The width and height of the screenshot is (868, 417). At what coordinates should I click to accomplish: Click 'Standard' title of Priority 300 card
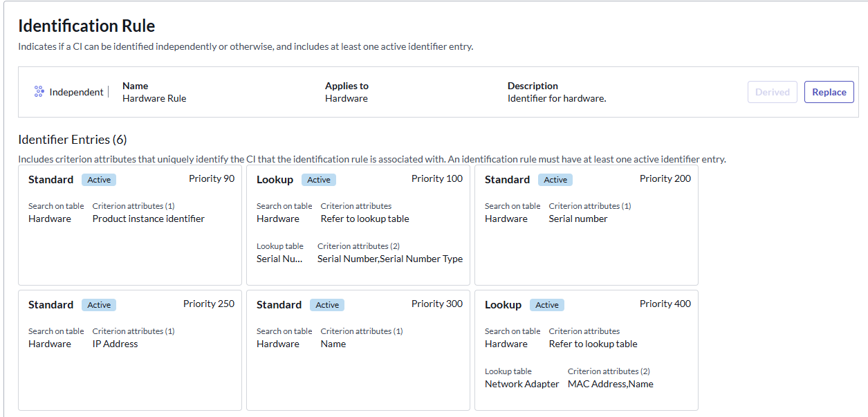click(x=279, y=305)
